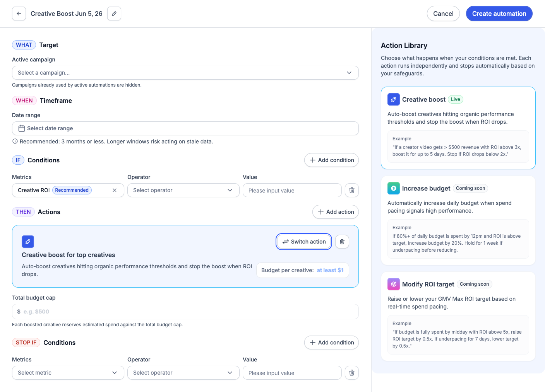Click Budget per creative field
Image resolution: width=545 pixels, height=392 pixels.
click(x=303, y=270)
